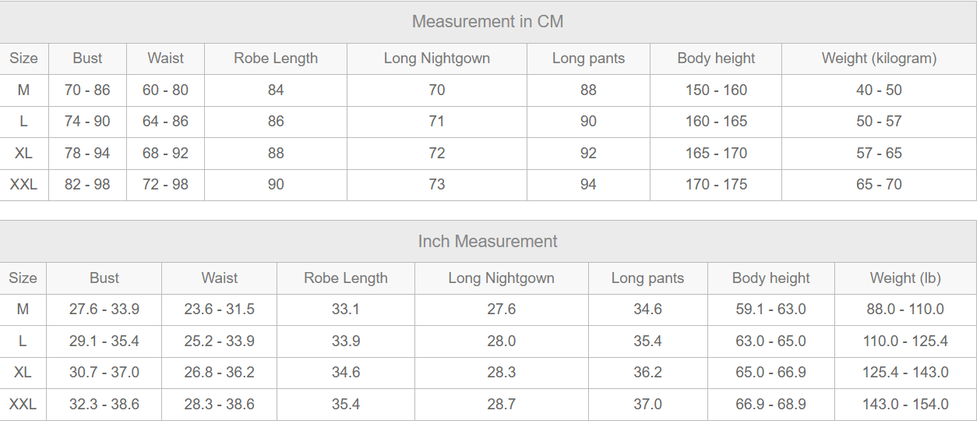Image resolution: width=980 pixels, height=421 pixels.
Task: Click the "Weight (kilogram)" column header
Action: (x=879, y=58)
